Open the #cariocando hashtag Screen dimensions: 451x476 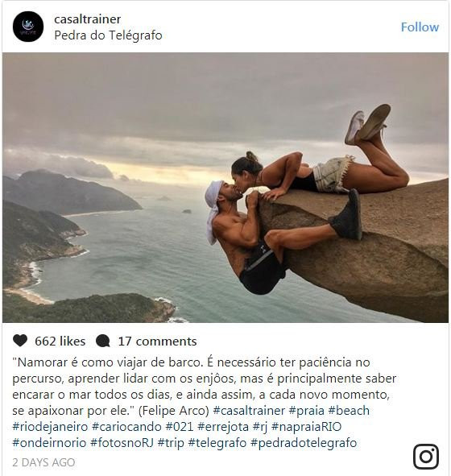(x=127, y=427)
